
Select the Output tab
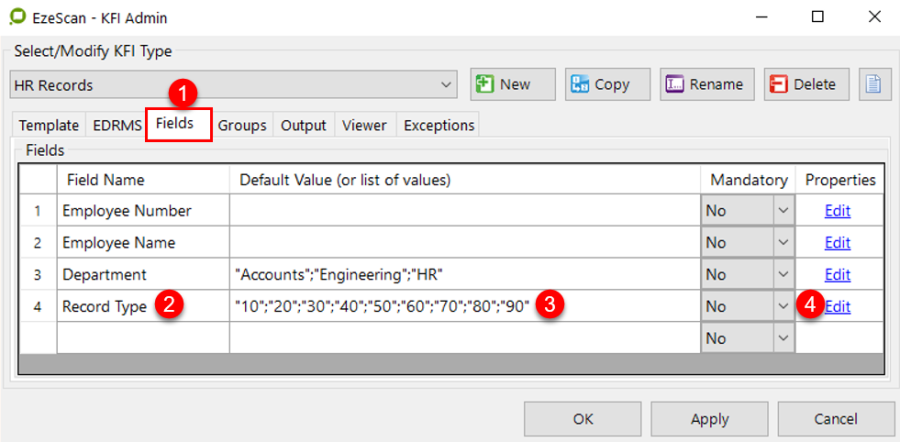click(x=303, y=125)
